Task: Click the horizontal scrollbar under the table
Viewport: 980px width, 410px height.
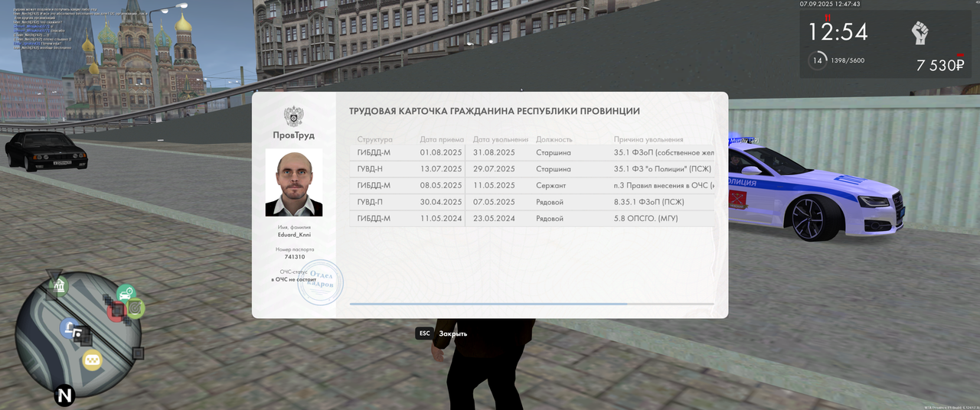Action: click(531, 304)
